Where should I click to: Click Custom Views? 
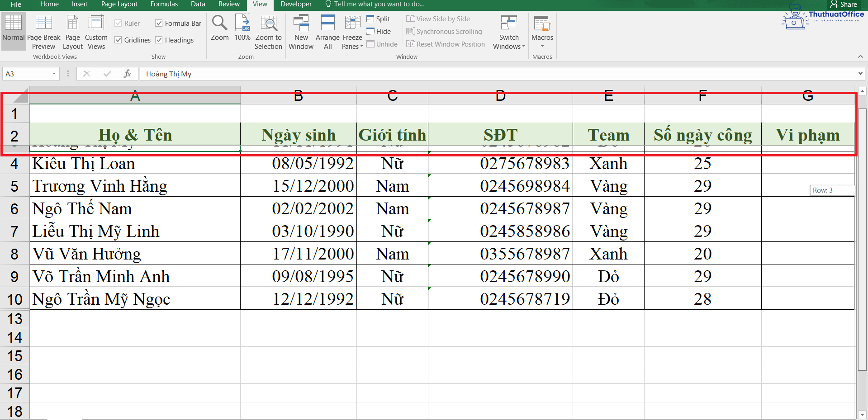[x=96, y=31]
